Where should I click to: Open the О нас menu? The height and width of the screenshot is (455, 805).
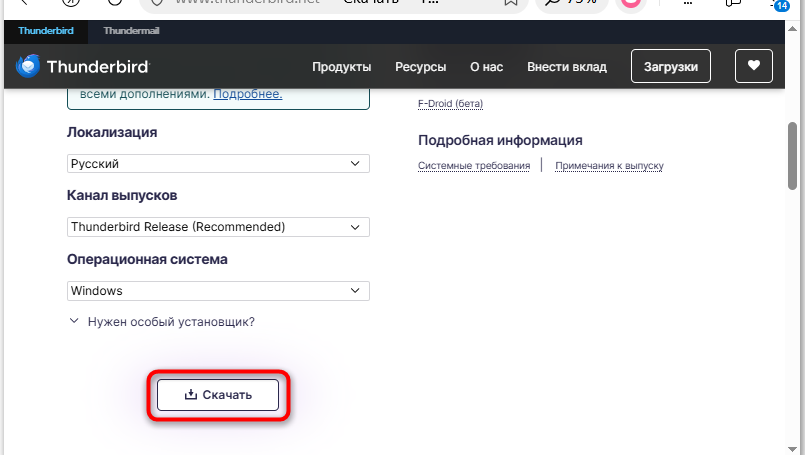coord(486,67)
